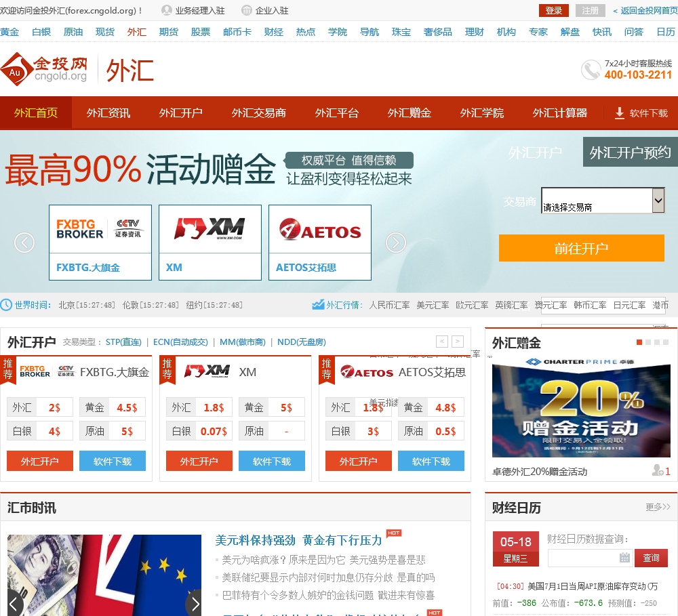Viewport: 678px width, 616px height.
Task: Click 软件下载 button under FXBTG.大旗金
Action: point(113,461)
